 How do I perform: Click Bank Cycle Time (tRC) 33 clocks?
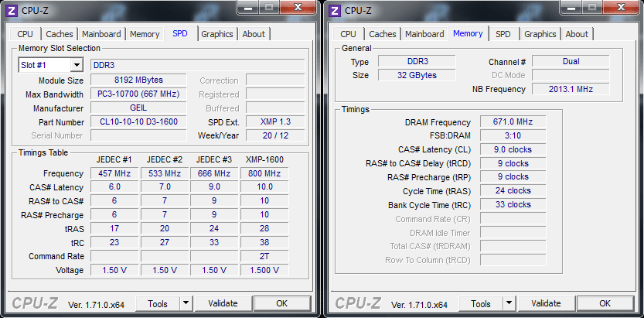tap(513, 204)
